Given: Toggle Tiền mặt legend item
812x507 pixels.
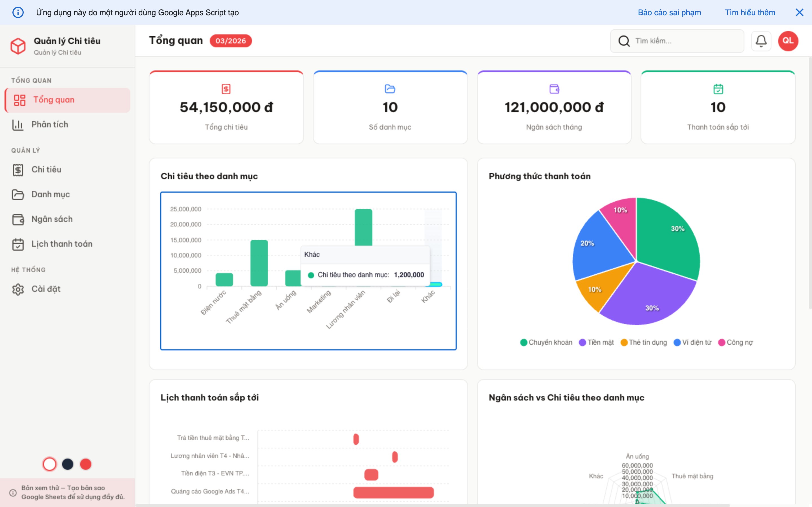Looking at the screenshot, I should [x=596, y=342].
